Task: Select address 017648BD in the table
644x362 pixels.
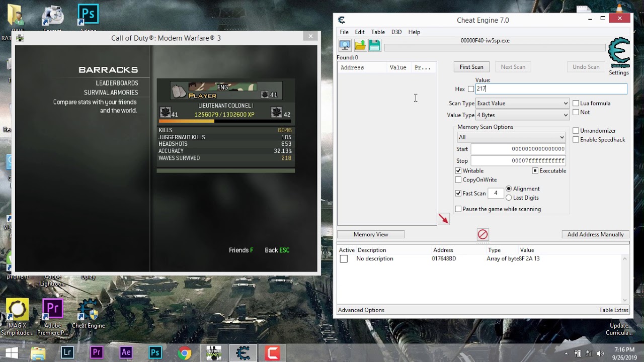Action: (444, 258)
